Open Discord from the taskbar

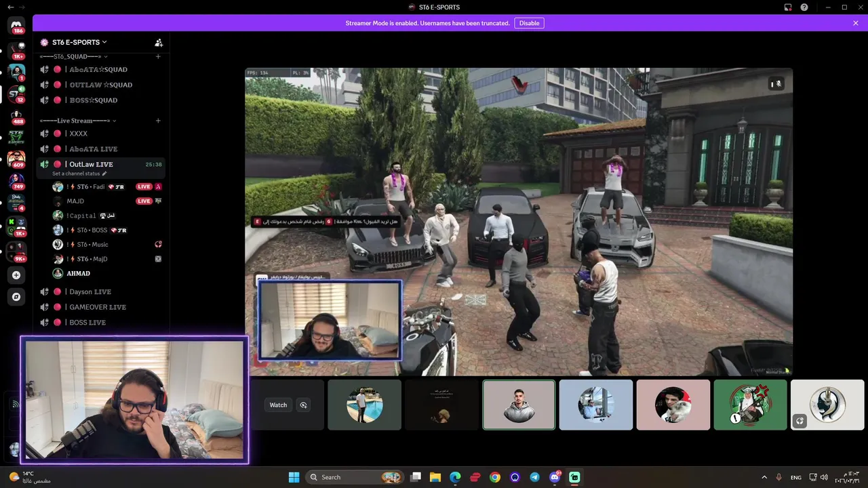[x=555, y=477]
